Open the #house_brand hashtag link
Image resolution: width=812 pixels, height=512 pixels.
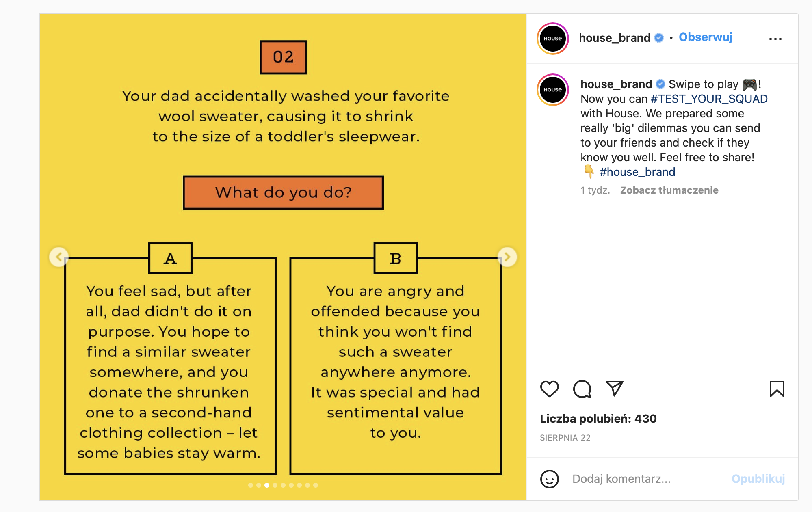click(637, 172)
